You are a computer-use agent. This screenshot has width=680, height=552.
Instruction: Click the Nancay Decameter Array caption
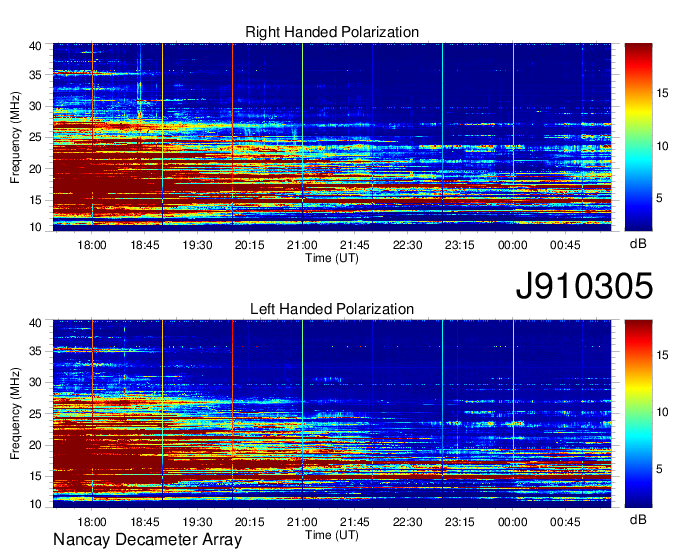[147, 540]
